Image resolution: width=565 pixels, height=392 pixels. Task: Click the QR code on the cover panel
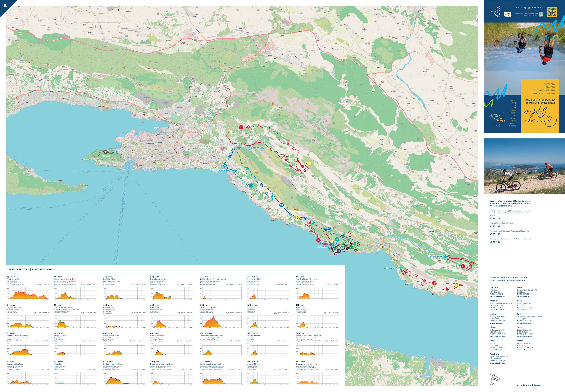click(552, 12)
